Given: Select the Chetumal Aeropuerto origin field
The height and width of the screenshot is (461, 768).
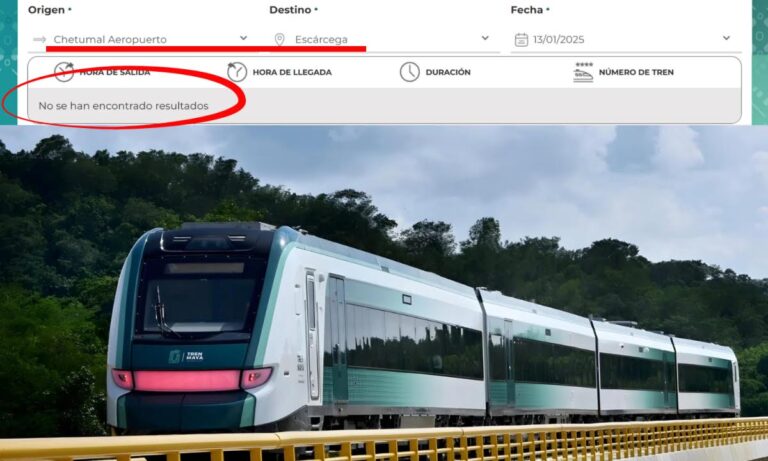Looking at the screenshot, I should 140,39.
